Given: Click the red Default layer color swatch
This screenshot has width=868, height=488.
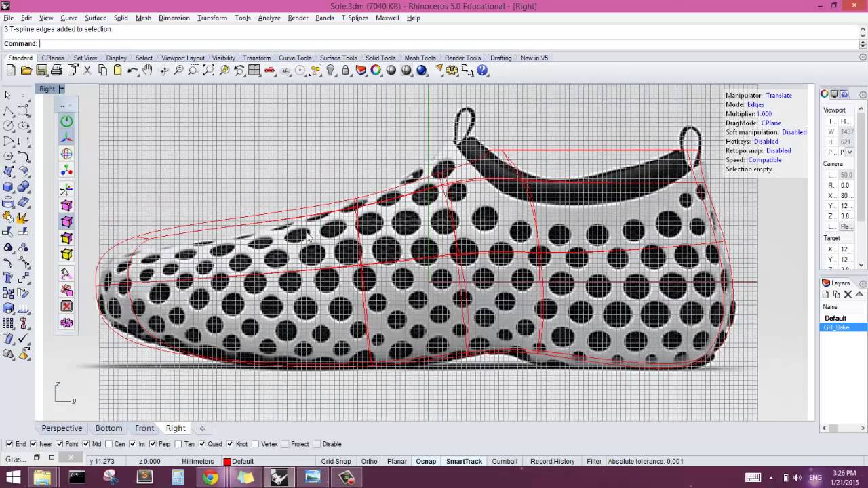Looking at the screenshot, I should (227, 462).
